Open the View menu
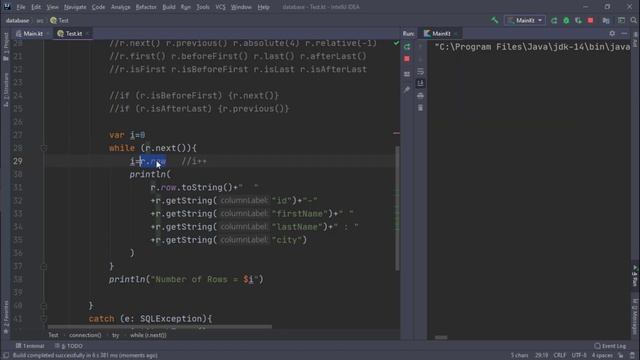Screen dimensions: 640x360 pos(52,7)
